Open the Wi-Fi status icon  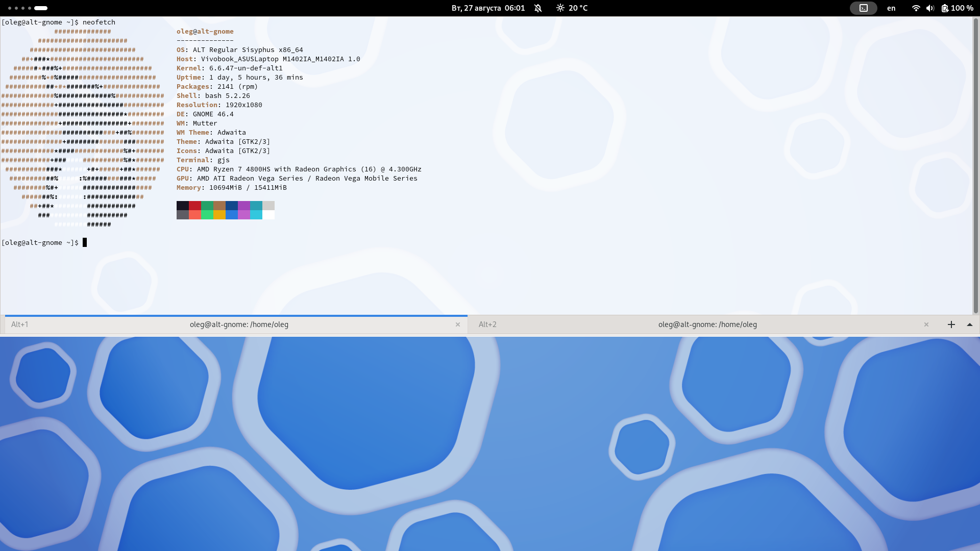coord(916,8)
